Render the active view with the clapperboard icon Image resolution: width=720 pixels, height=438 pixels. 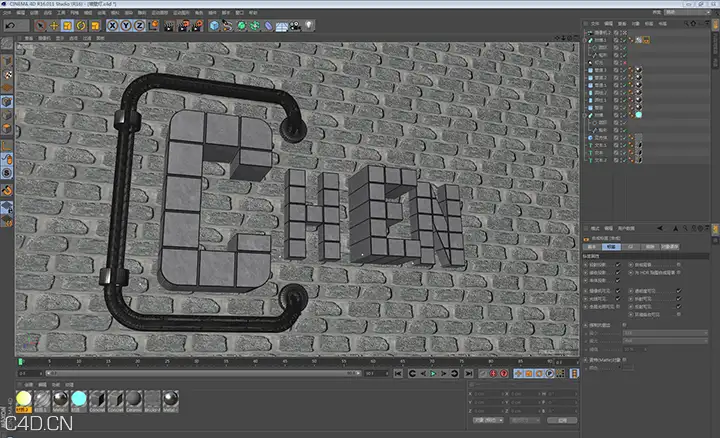[169, 26]
